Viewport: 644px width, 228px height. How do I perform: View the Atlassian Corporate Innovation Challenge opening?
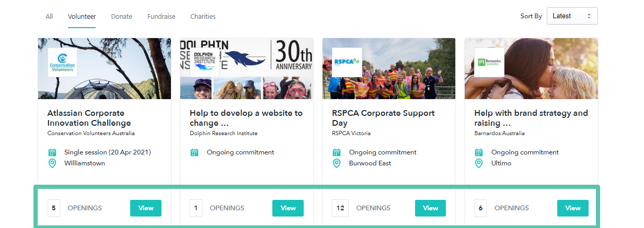pyautogui.click(x=146, y=208)
